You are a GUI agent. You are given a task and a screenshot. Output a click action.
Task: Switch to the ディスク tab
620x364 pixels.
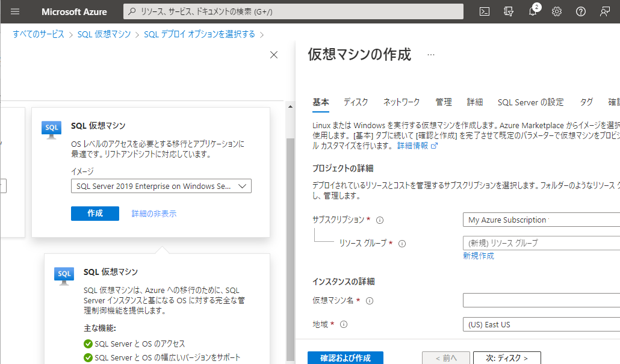pyautogui.click(x=356, y=102)
